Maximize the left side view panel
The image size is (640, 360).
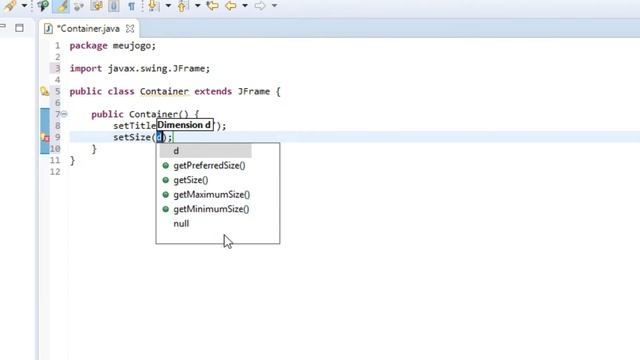[x=19, y=28]
